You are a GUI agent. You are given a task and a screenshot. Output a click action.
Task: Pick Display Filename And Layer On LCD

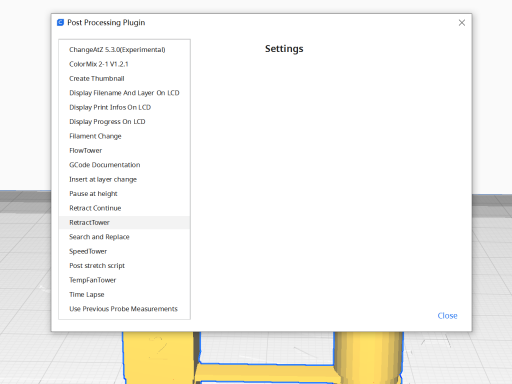point(124,93)
